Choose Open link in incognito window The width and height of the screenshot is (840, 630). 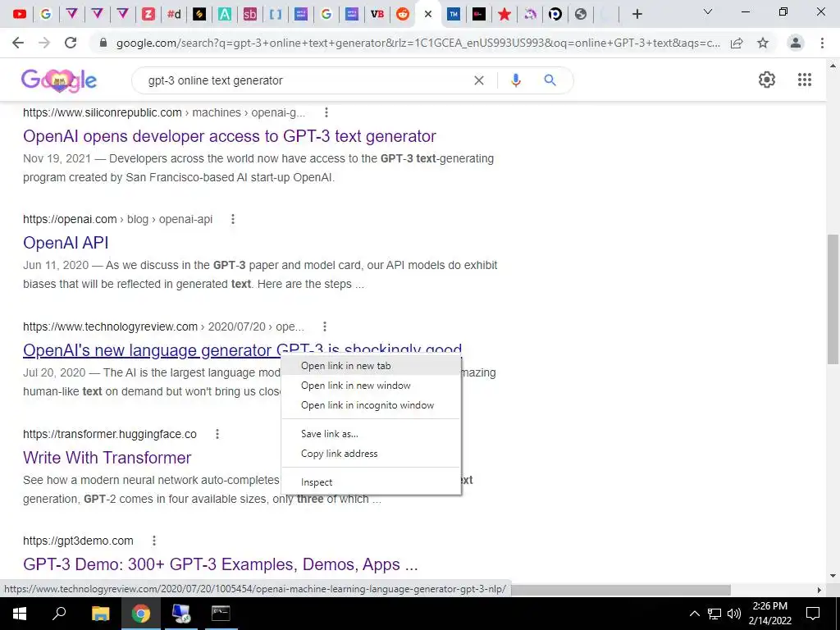pos(371,405)
